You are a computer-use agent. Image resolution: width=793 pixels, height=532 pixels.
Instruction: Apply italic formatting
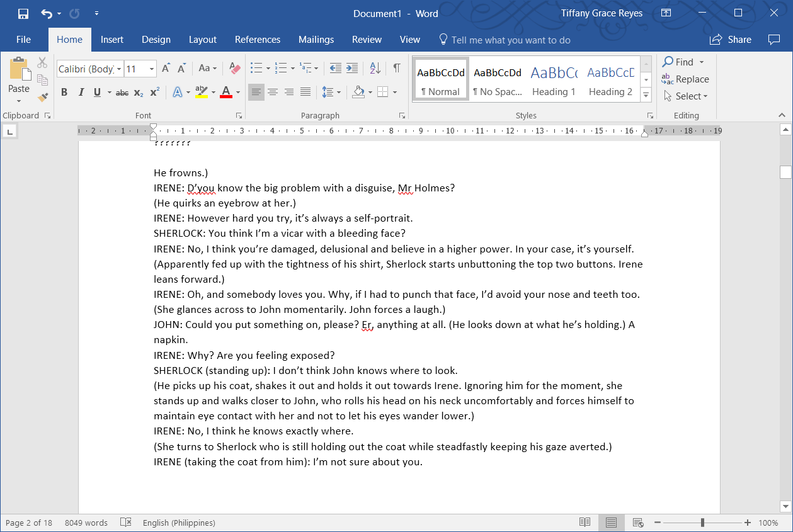click(x=81, y=92)
